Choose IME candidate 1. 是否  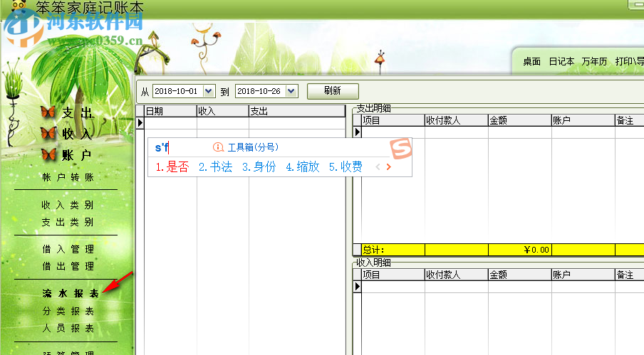pyautogui.click(x=172, y=167)
